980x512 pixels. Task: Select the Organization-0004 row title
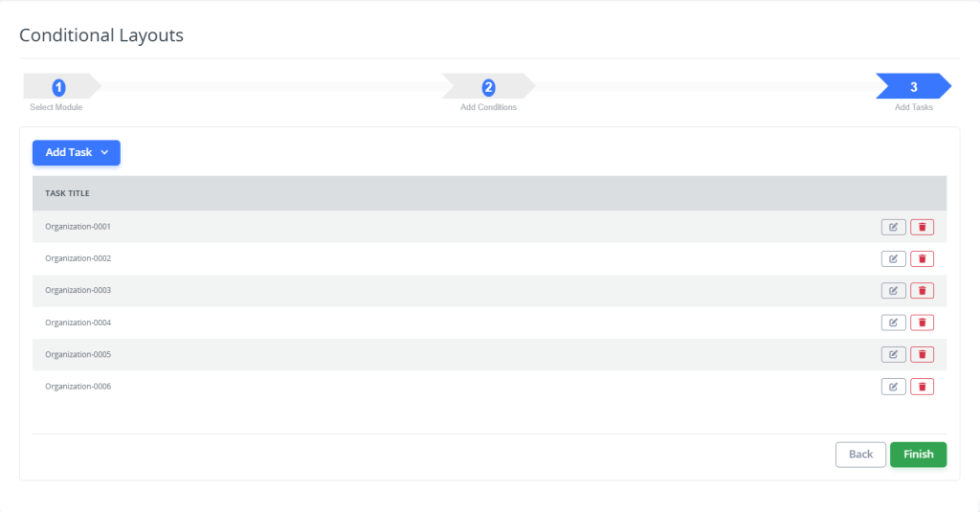point(78,323)
